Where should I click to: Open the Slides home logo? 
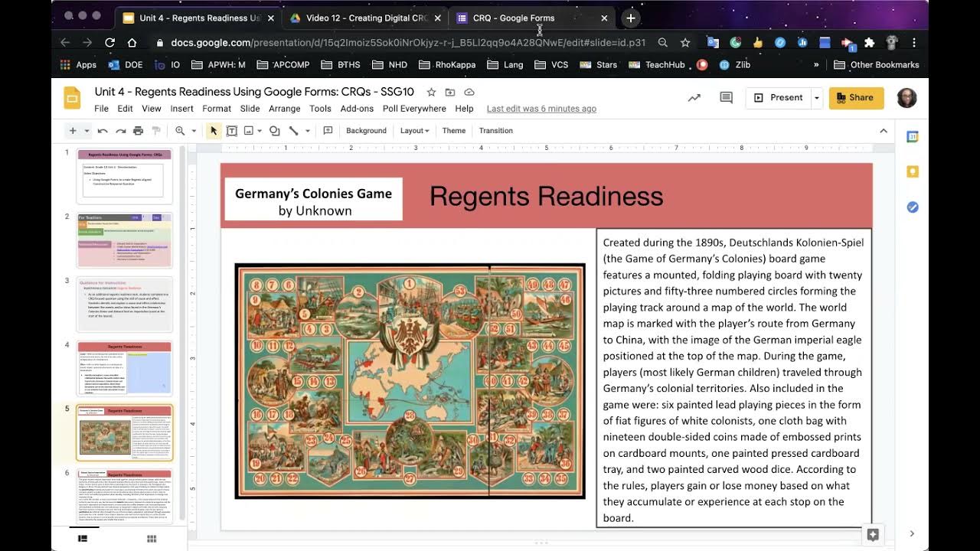(x=72, y=99)
